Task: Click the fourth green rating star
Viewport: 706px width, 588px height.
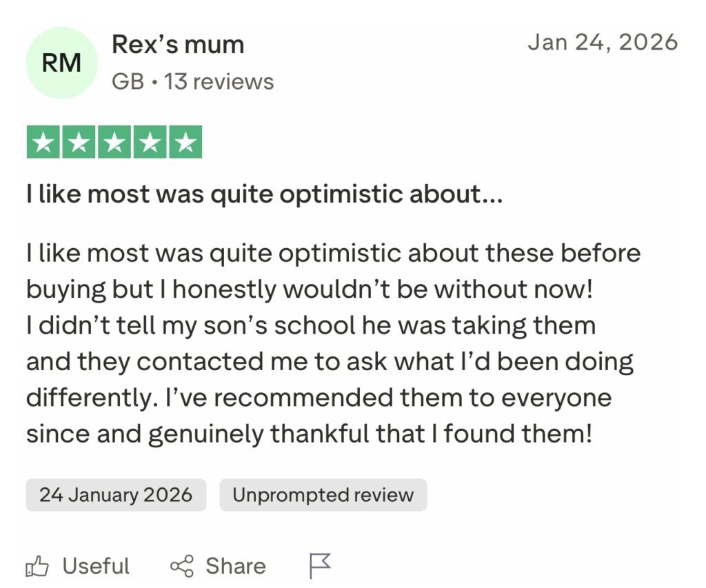Action: (x=150, y=143)
